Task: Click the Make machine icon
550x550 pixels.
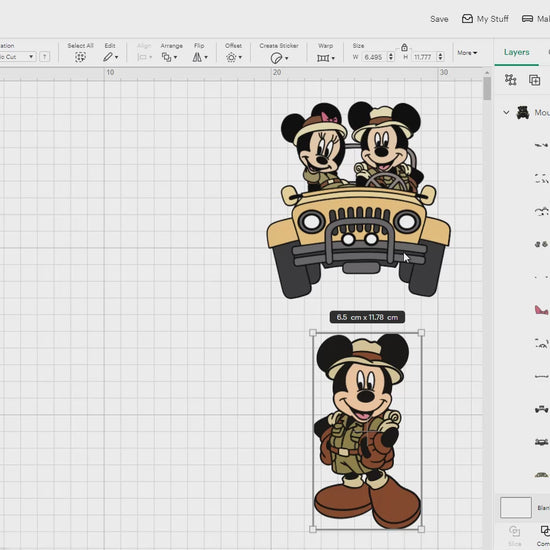Action: 528,19
